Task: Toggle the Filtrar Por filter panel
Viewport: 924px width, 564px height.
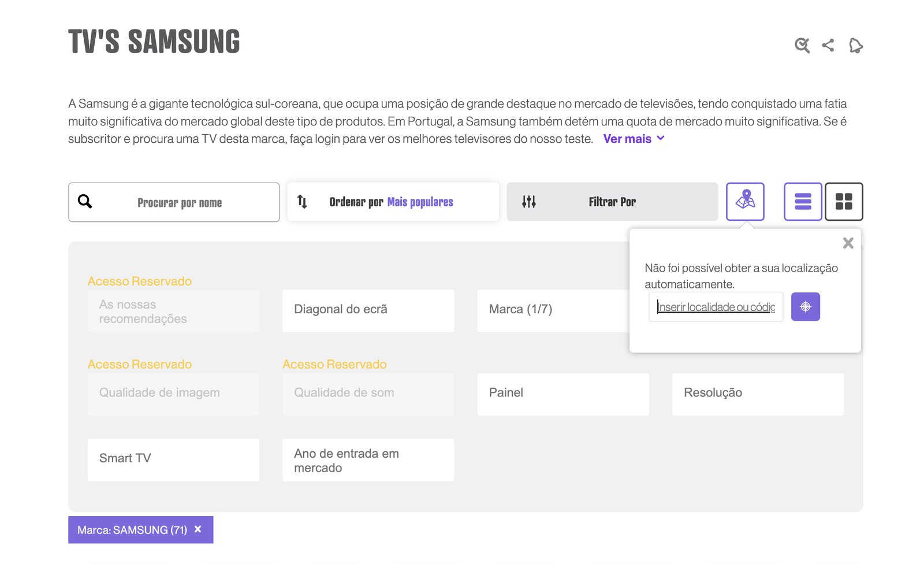Action: (612, 202)
